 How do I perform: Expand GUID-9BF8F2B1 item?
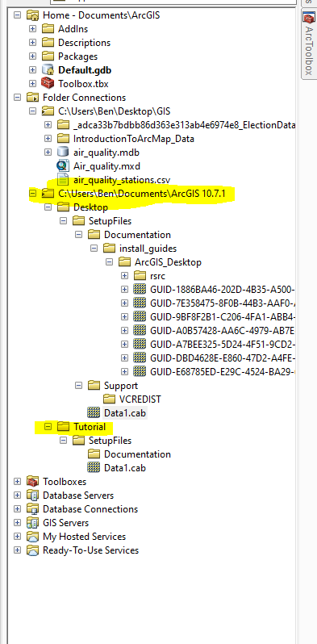125,317
